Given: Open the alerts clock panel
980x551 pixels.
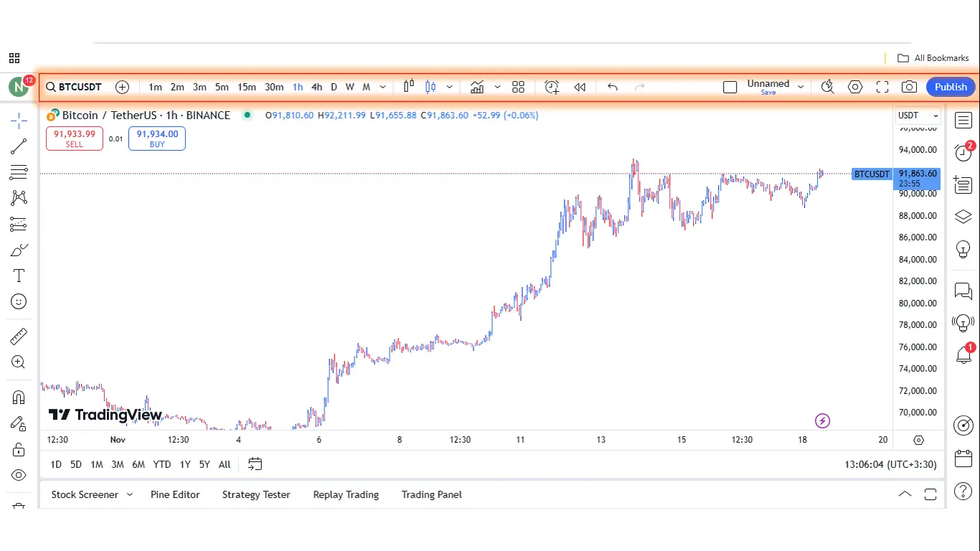Looking at the screenshot, I should point(963,152).
